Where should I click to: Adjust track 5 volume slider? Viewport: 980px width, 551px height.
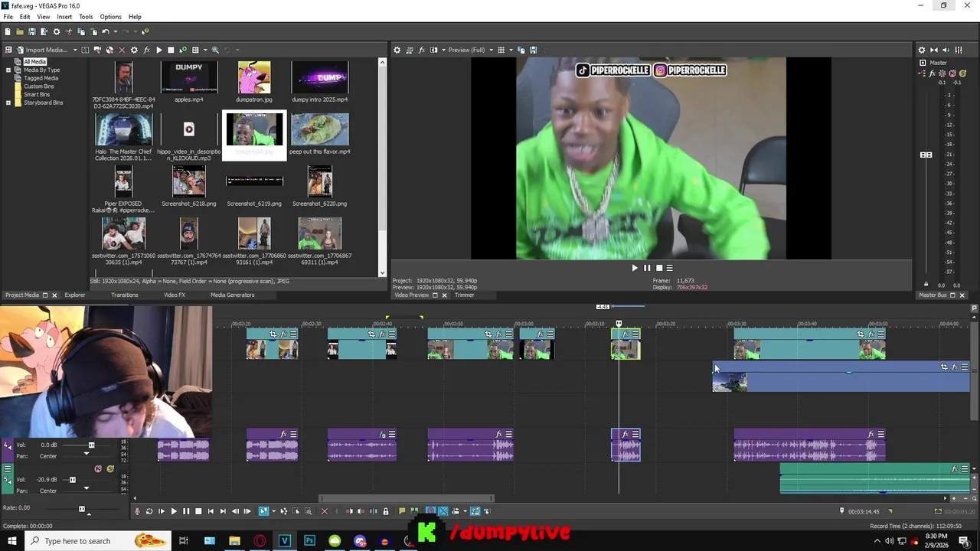[x=73, y=480]
